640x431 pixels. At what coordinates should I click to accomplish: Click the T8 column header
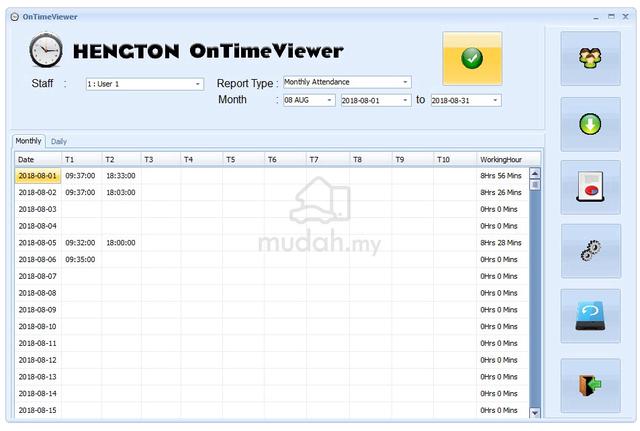pos(370,160)
